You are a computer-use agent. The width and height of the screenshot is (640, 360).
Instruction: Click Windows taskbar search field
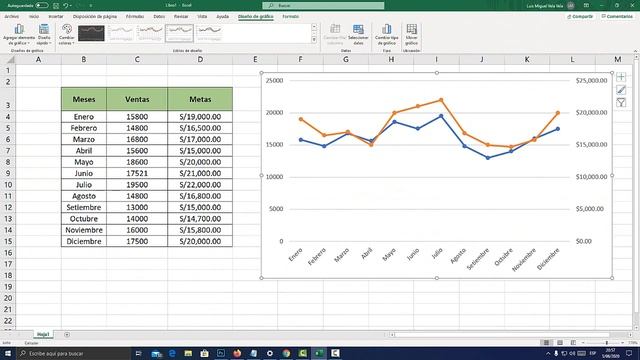click(73, 353)
